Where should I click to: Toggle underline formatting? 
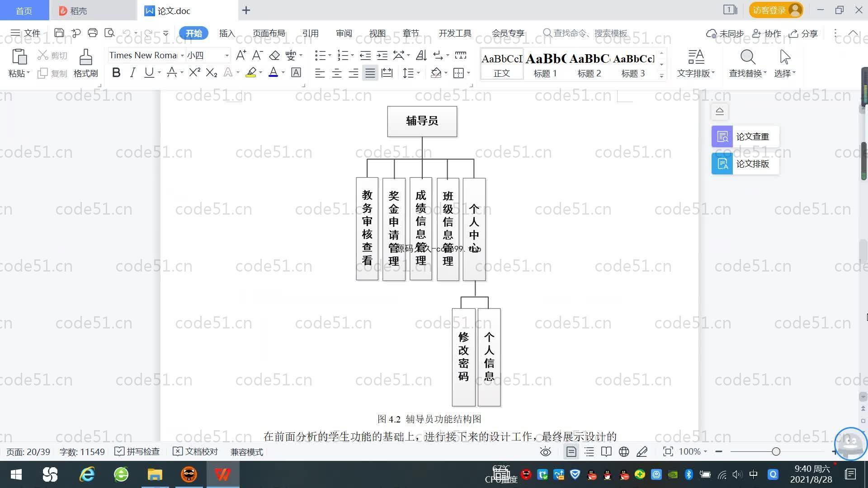pyautogui.click(x=149, y=72)
